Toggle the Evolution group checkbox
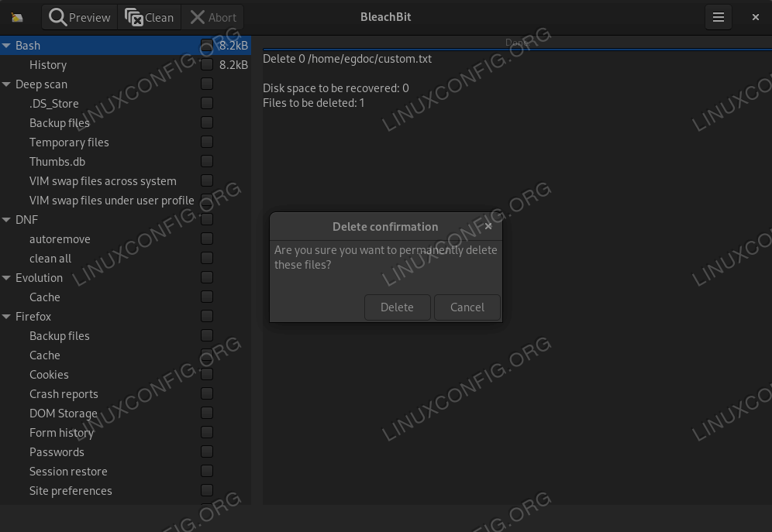 (x=207, y=278)
